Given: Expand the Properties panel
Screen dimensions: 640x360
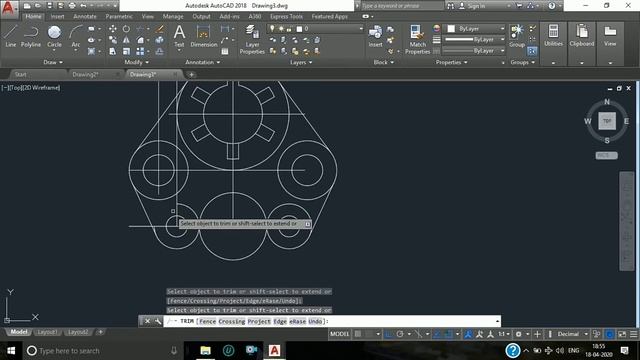Looking at the screenshot, I should point(451,62).
